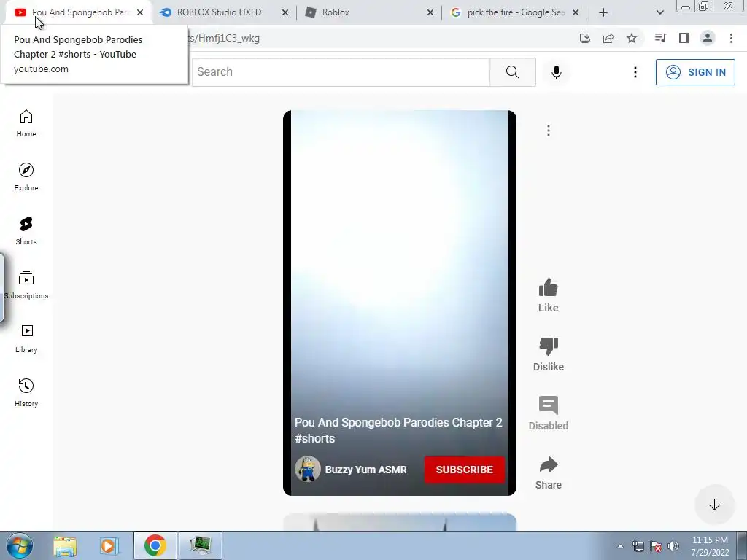Open Subscriptions in sidebar

click(26, 285)
